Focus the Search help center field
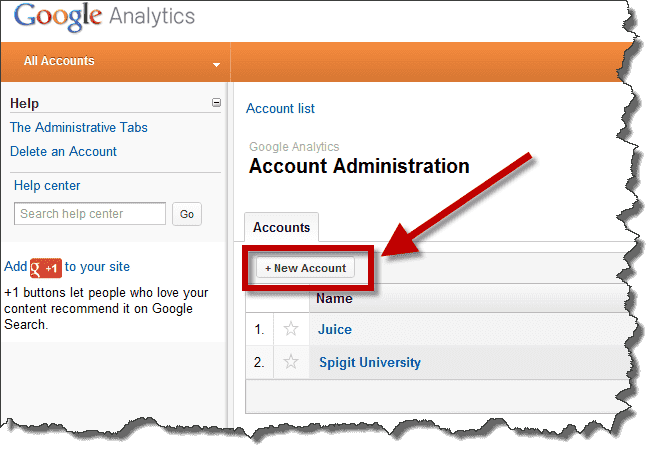662x462 pixels. [90, 214]
